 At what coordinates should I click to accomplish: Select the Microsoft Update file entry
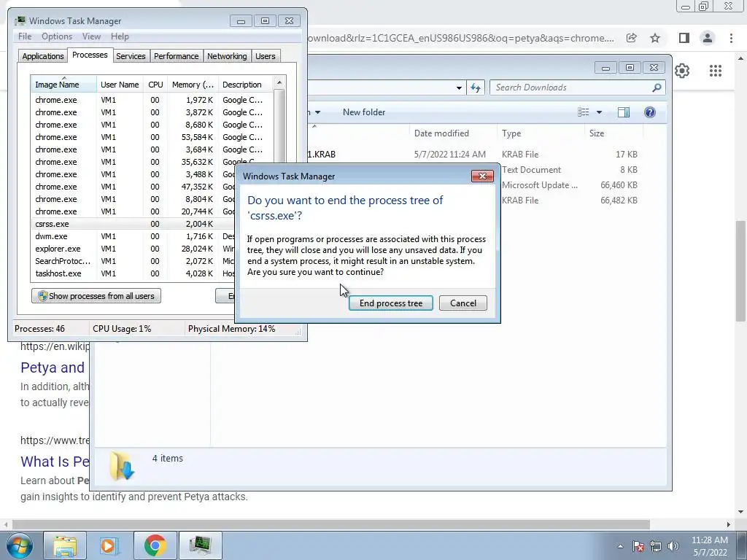pyautogui.click(x=540, y=184)
